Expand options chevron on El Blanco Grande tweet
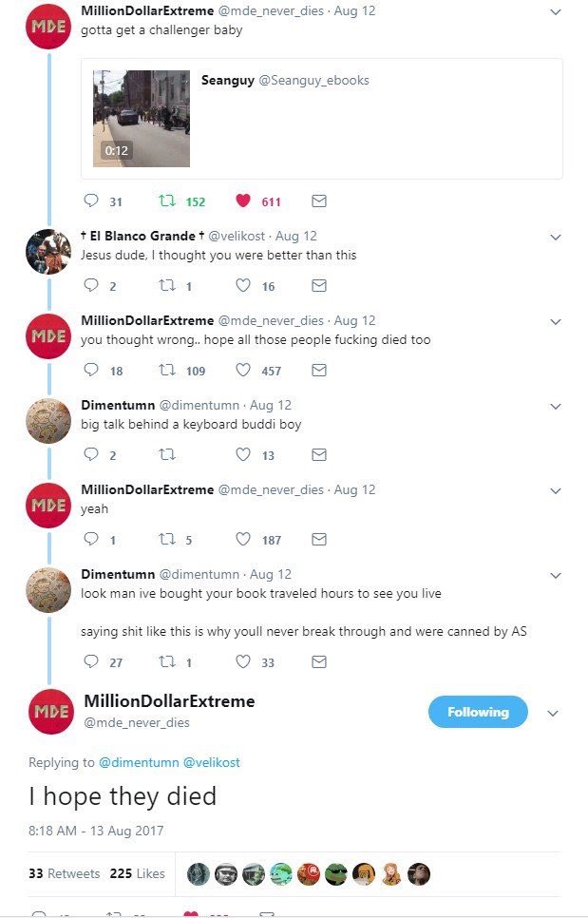The image size is (588, 918). 556,236
